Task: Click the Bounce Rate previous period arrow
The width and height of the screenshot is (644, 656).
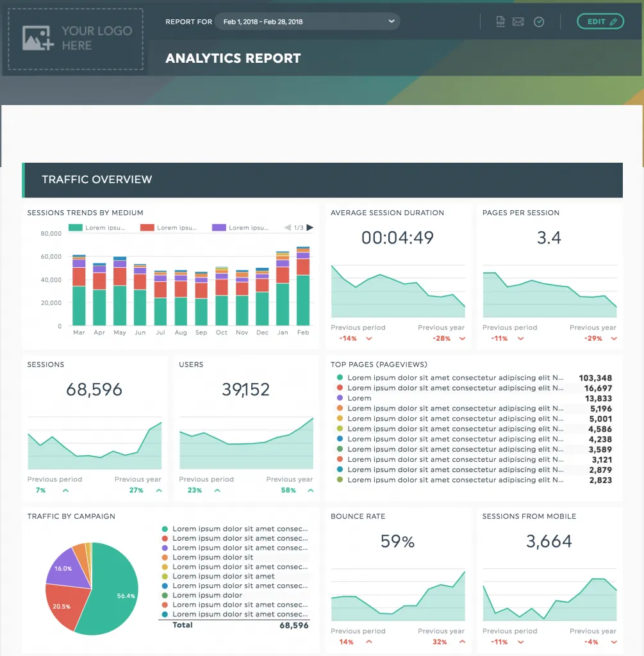Action: (x=368, y=642)
